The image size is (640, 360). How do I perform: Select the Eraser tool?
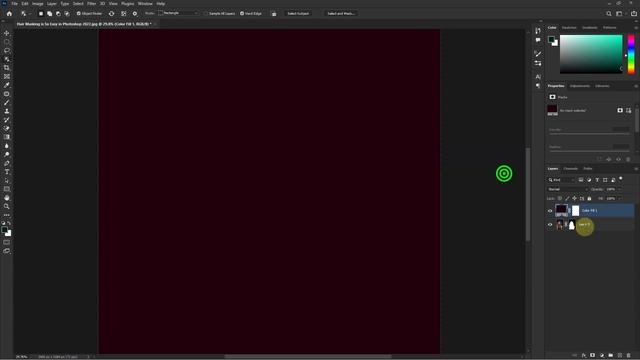(x=7, y=128)
